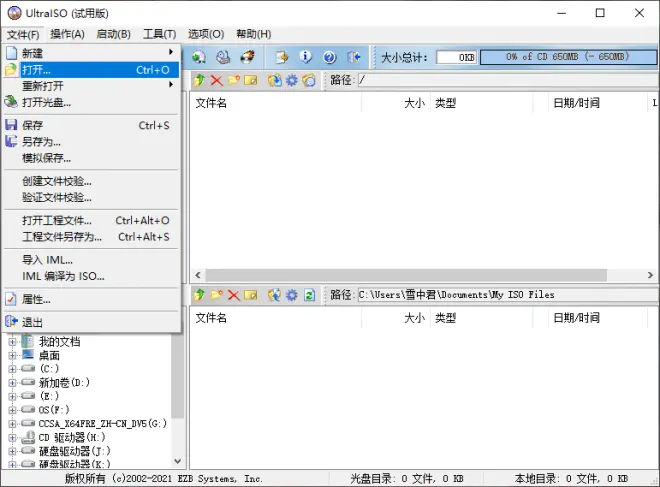Click the local path field with My ISO Files
The width and height of the screenshot is (660, 487).
point(508,295)
